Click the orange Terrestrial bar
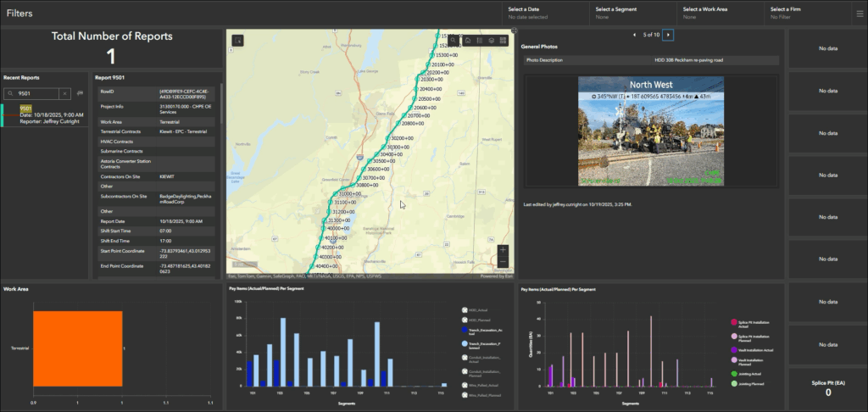 77,348
